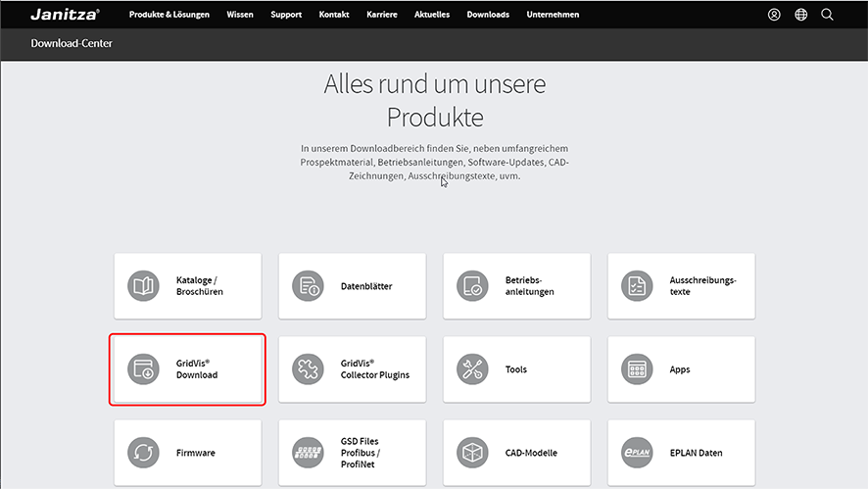Click the puzzle piece Collector Plugins icon

(x=308, y=369)
